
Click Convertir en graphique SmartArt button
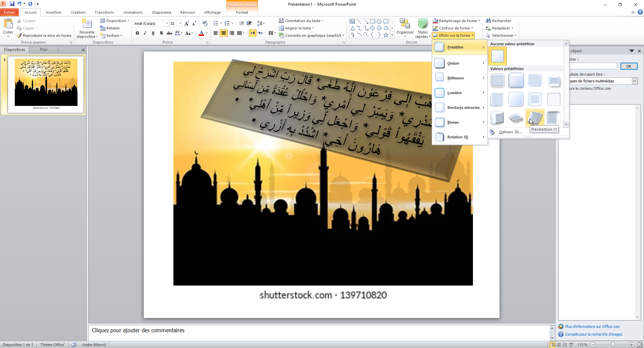pos(312,36)
